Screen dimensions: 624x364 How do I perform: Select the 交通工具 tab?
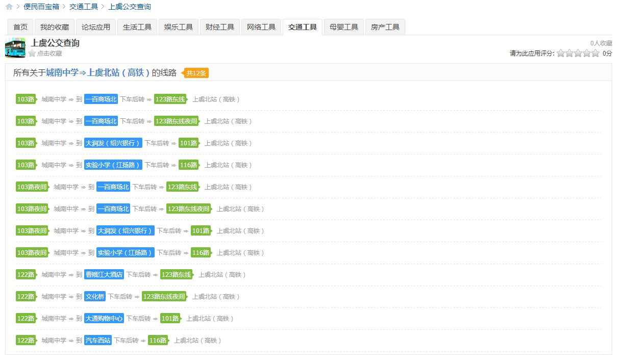coord(303,27)
